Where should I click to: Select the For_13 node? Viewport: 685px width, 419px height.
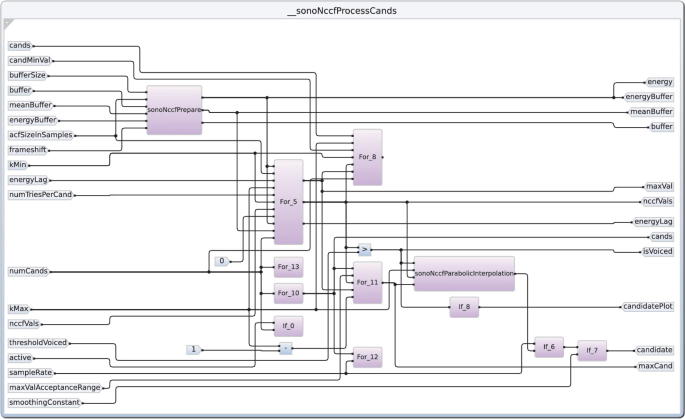[288, 267]
